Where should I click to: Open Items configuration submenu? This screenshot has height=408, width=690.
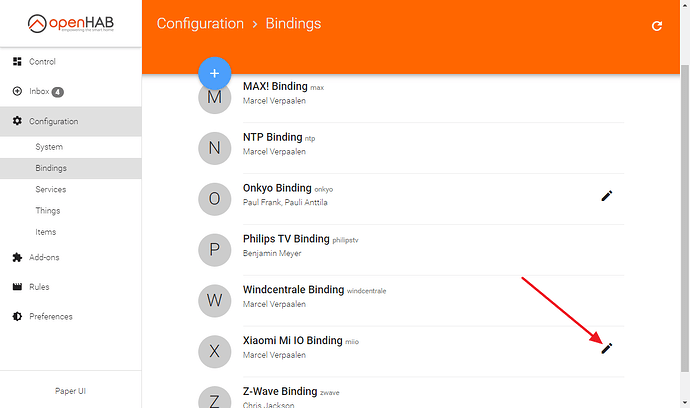click(x=46, y=231)
